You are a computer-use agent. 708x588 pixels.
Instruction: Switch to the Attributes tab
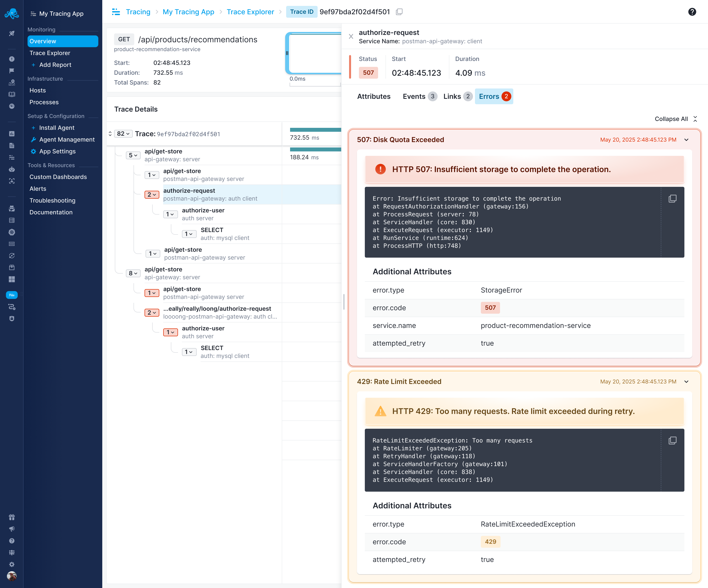click(x=374, y=96)
